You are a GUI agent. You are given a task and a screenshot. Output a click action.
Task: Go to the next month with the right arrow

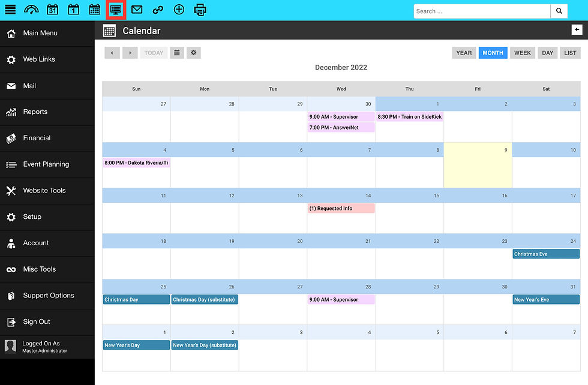pyautogui.click(x=130, y=53)
